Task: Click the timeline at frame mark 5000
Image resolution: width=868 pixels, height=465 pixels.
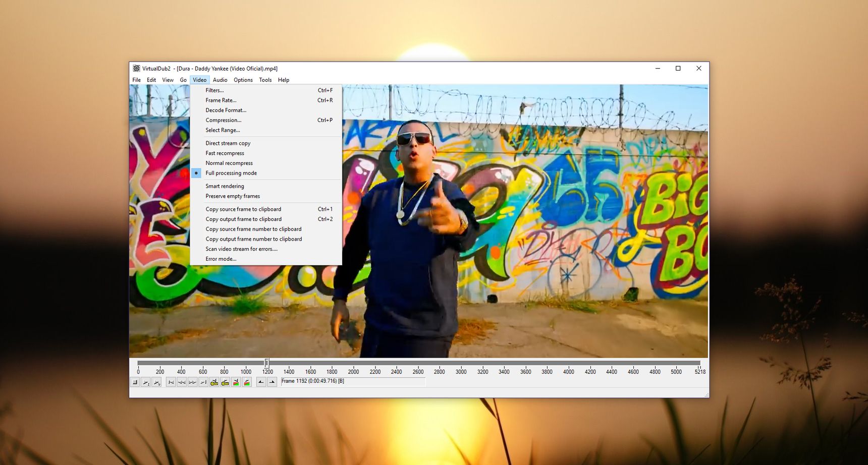Action: pos(676,372)
